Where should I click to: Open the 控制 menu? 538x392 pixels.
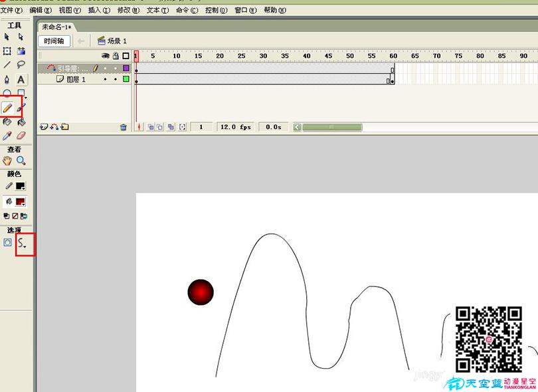pyautogui.click(x=216, y=10)
